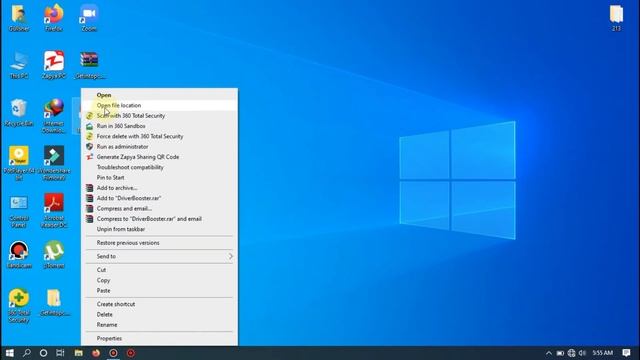Select Troubleshoot compatibility

pos(159,167)
